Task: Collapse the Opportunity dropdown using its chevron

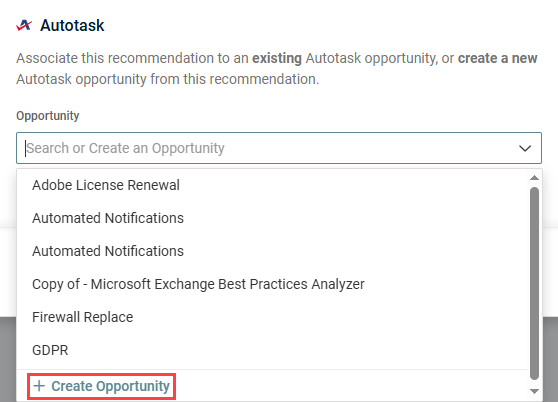Action: pos(525,148)
